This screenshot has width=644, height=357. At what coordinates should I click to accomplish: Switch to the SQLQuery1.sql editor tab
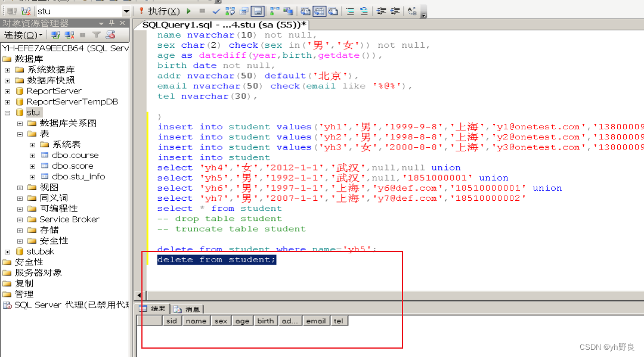pos(224,24)
